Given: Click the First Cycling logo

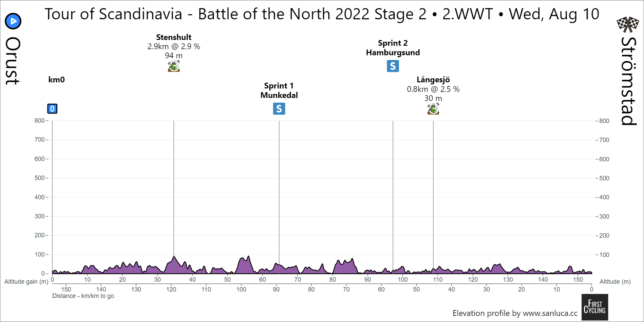Looking at the screenshot, I should 594,307.
